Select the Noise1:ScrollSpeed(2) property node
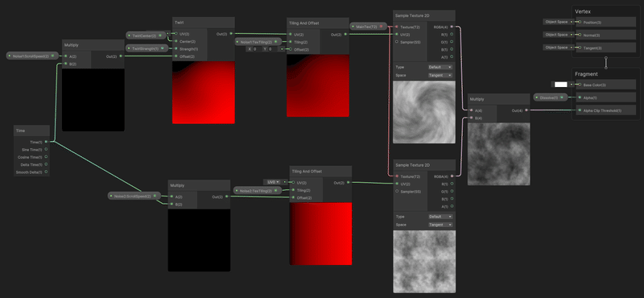Screen dimensions: 644x298 (x=32, y=56)
